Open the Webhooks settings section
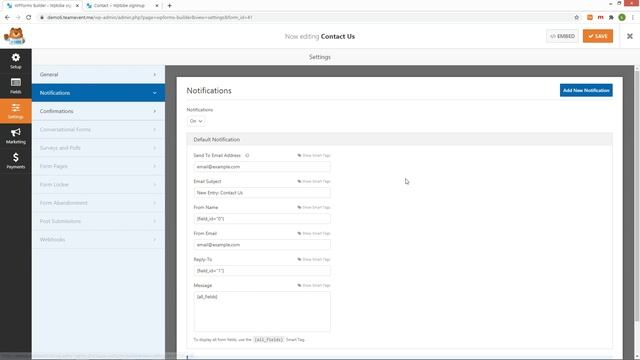Screen dimensions: 640x360 98,240
